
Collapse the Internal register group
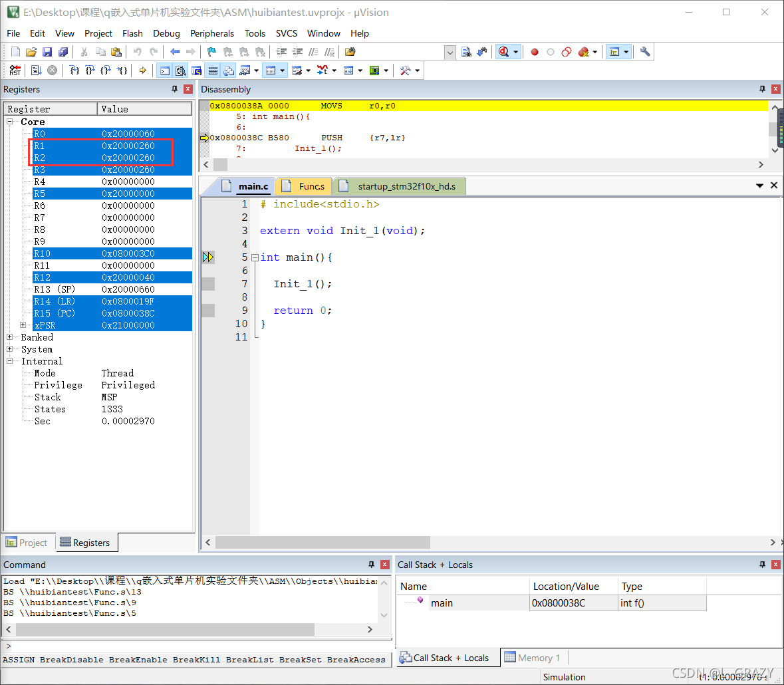9,361
